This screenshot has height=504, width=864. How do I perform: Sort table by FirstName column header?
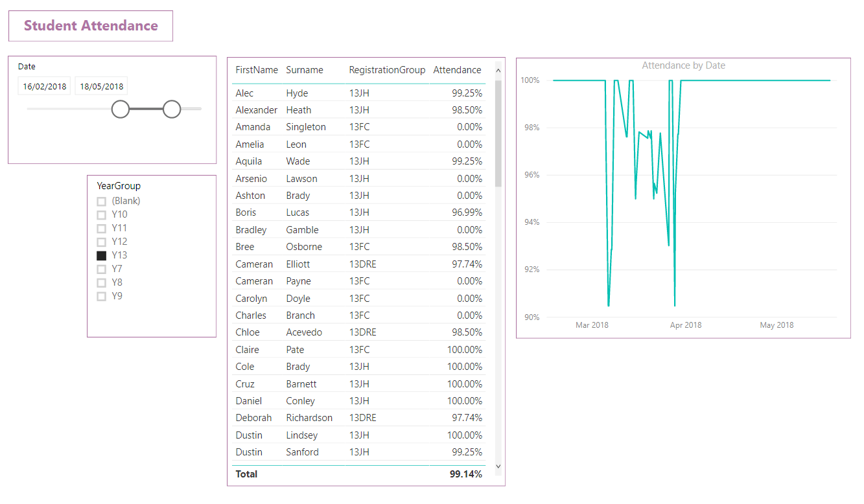coord(257,70)
